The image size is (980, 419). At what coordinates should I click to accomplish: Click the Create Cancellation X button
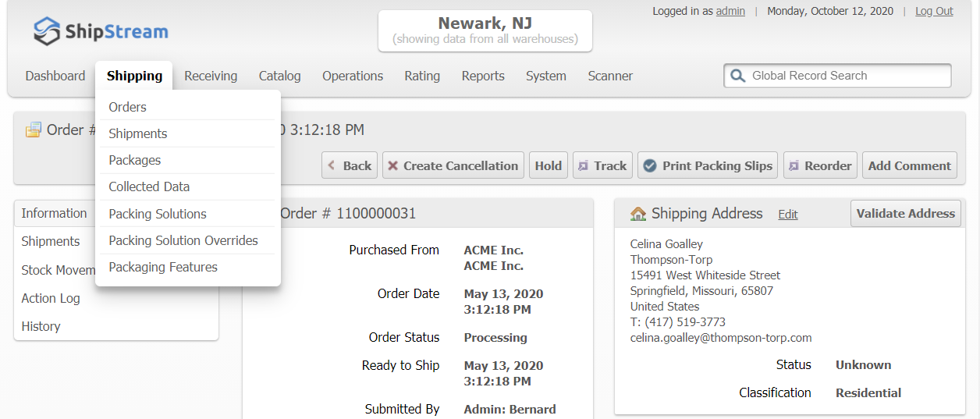[x=453, y=165]
